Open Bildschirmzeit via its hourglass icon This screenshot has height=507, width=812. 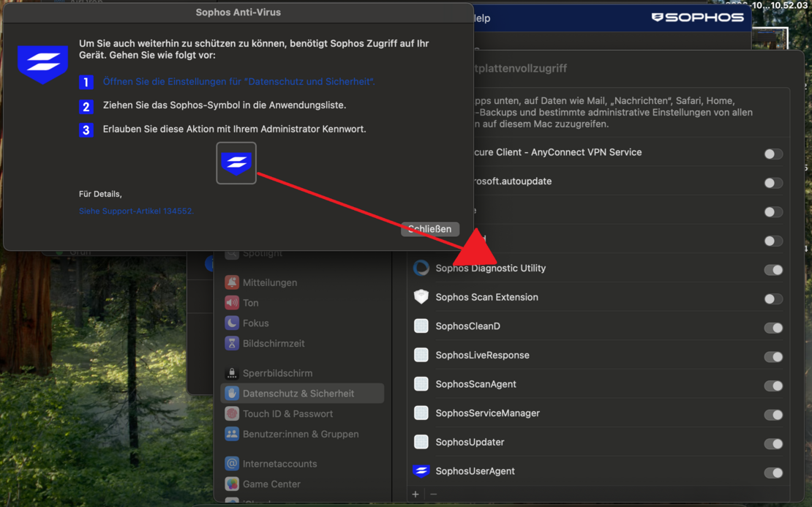click(x=232, y=343)
